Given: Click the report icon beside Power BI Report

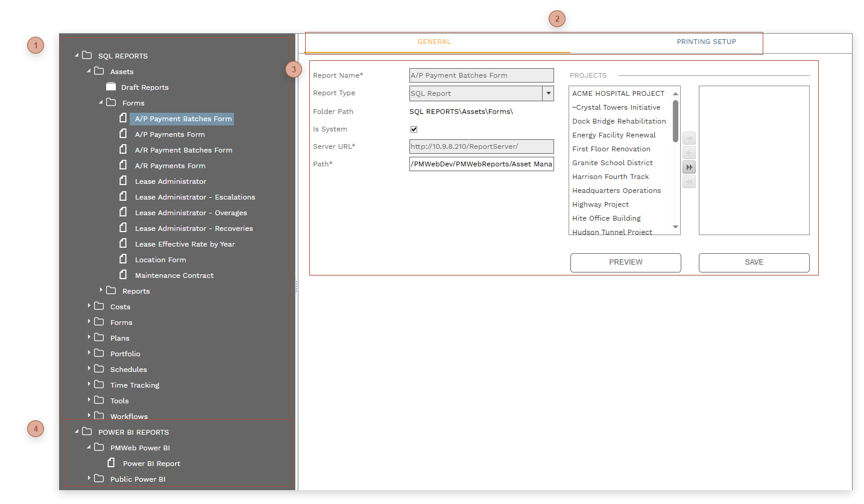Looking at the screenshot, I should tap(111, 463).
